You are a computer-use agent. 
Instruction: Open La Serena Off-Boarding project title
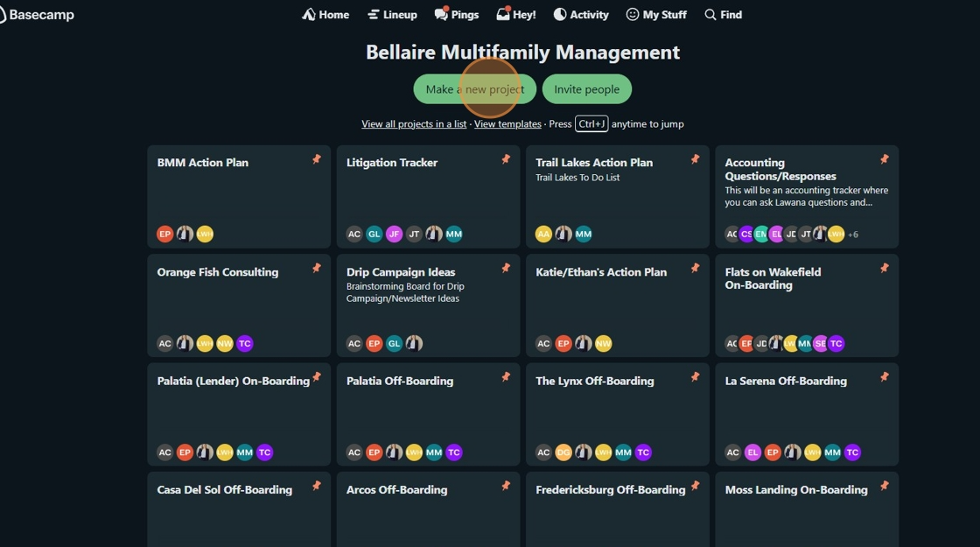point(786,381)
